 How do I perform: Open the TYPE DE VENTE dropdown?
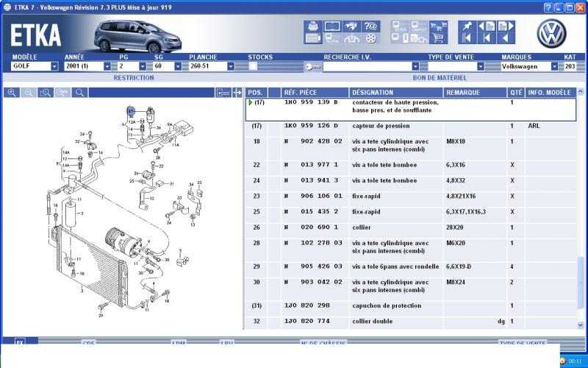click(481, 66)
